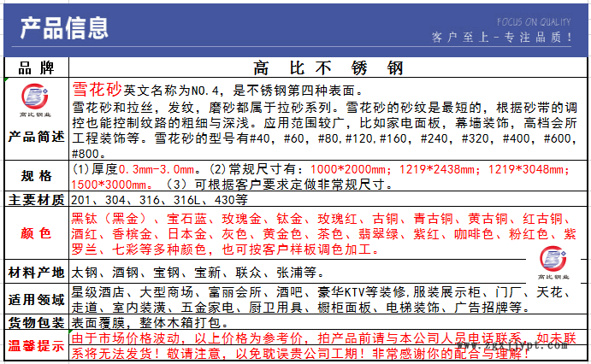Select the 材料产地 row label
The width and height of the screenshot is (591, 364).
tap(36, 273)
